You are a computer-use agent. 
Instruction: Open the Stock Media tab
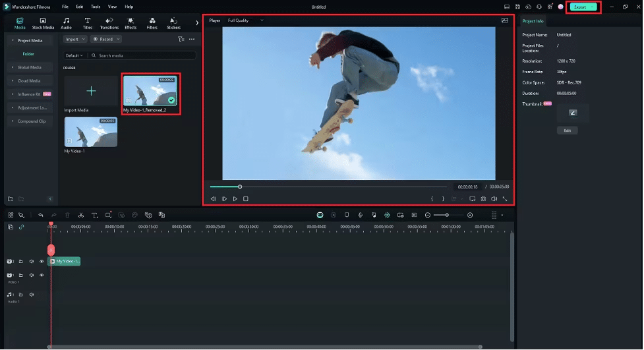click(43, 24)
